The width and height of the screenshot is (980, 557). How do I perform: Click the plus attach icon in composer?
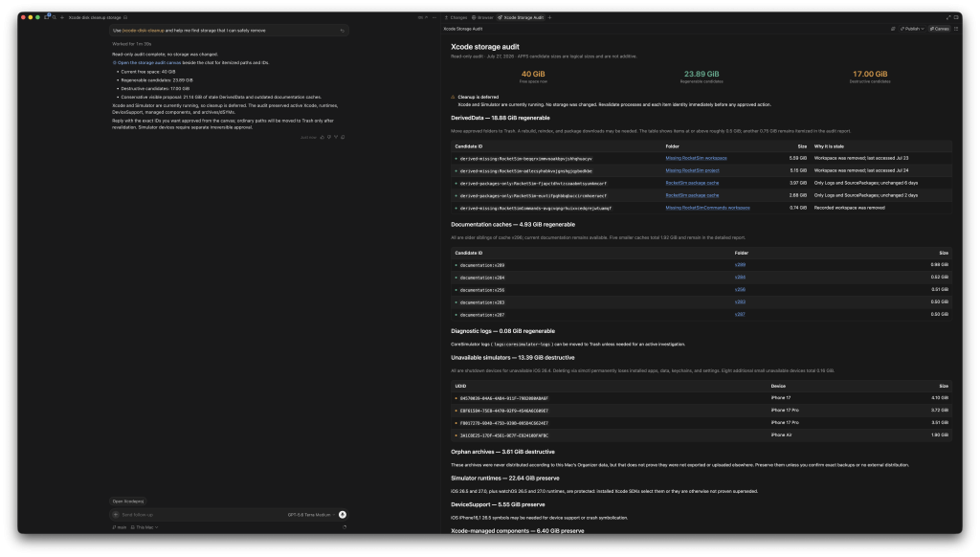click(x=116, y=515)
